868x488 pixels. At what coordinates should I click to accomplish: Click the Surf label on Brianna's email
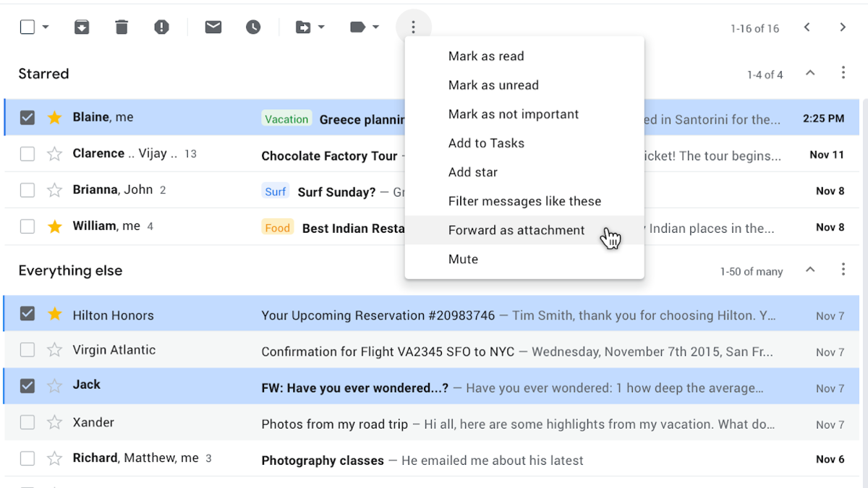[x=276, y=192]
